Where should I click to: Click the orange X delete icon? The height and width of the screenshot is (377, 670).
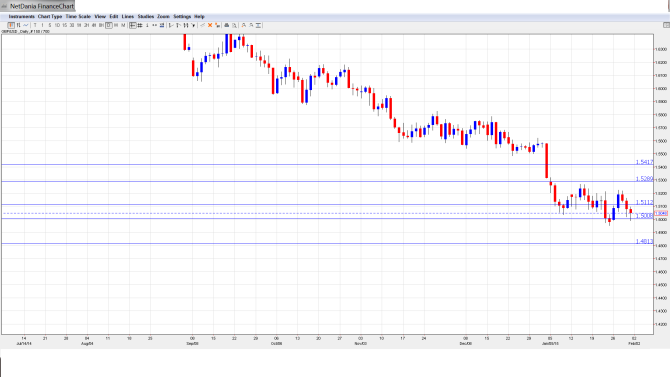pyautogui.click(x=210, y=25)
